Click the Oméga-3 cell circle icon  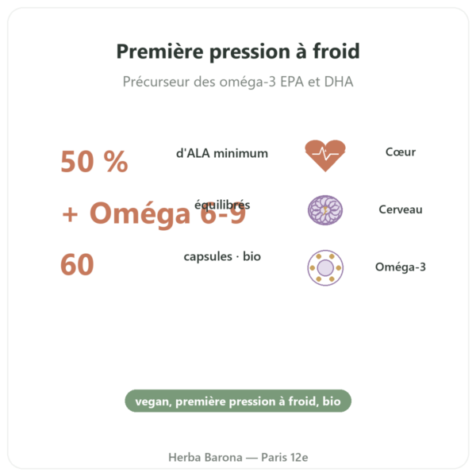pyautogui.click(x=325, y=268)
